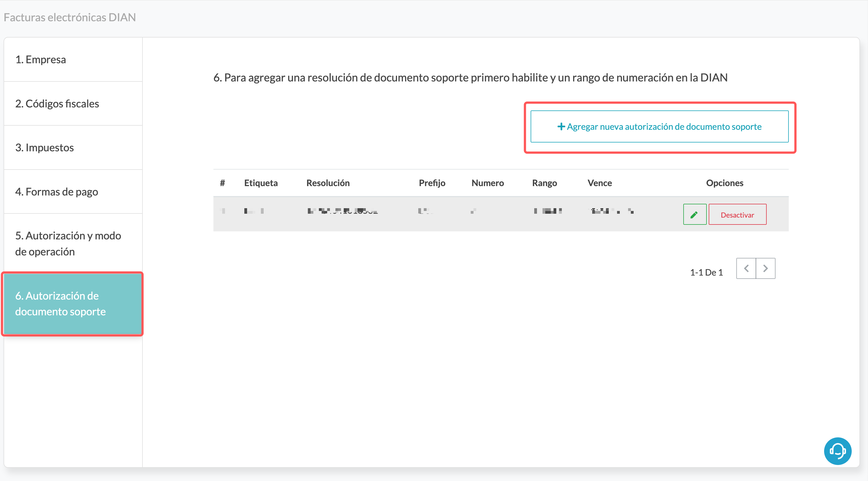
Task: Open the 2. Códigos fiscales tab
Action: tap(73, 104)
